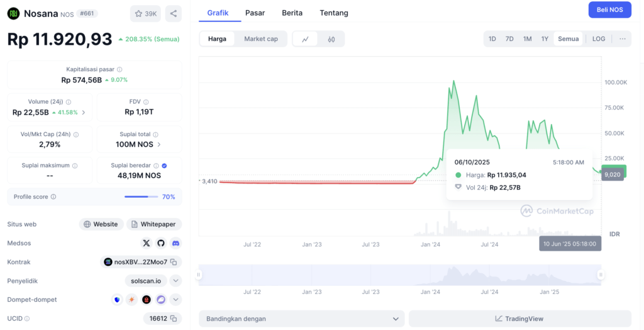Image resolution: width=644 pixels, height=330 pixels.
Task: Open Nosana Website link
Action: pyautogui.click(x=101, y=224)
